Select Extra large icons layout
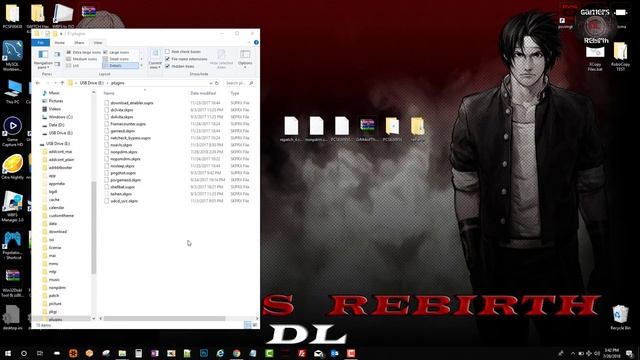The image size is (640, 360). 83,52
